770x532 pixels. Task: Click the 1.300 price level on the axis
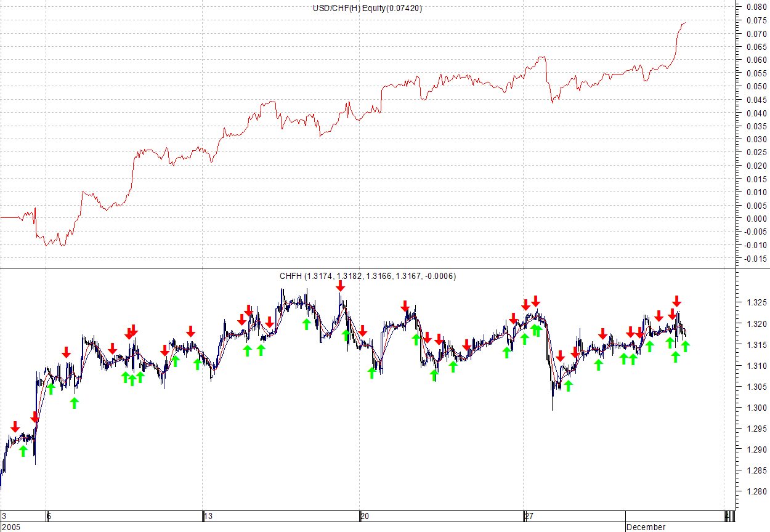756,408
